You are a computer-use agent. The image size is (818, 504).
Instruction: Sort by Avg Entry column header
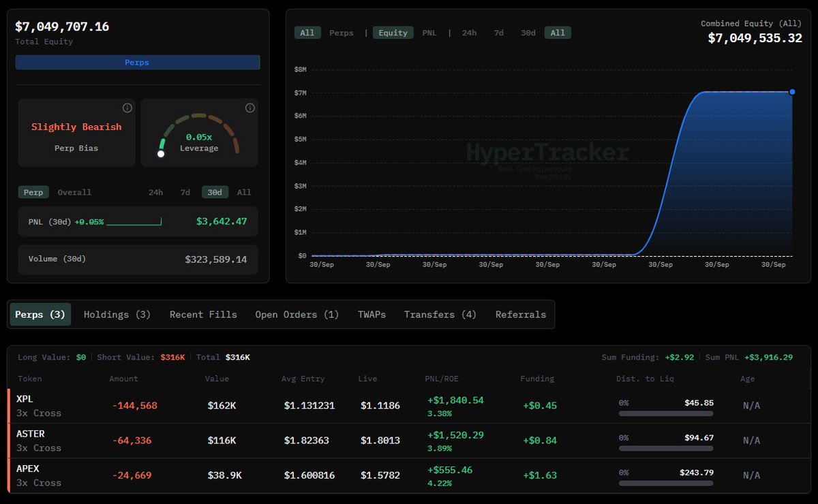click(x=303, y=379)
